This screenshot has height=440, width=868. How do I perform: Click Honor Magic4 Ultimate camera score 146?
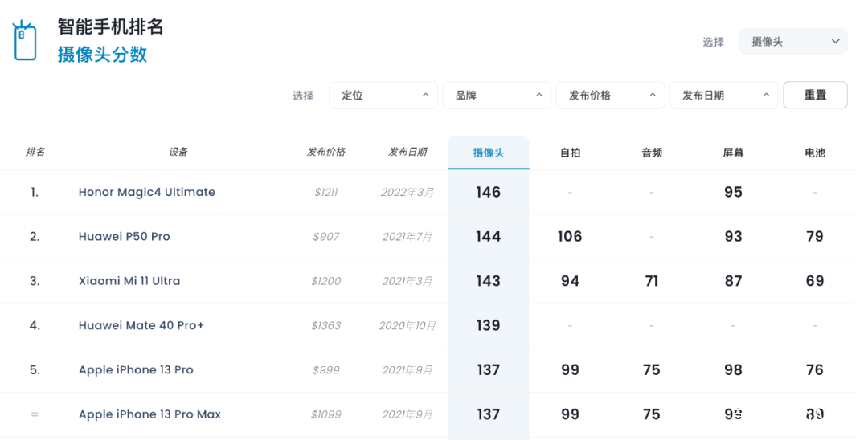tap(489, 192)
